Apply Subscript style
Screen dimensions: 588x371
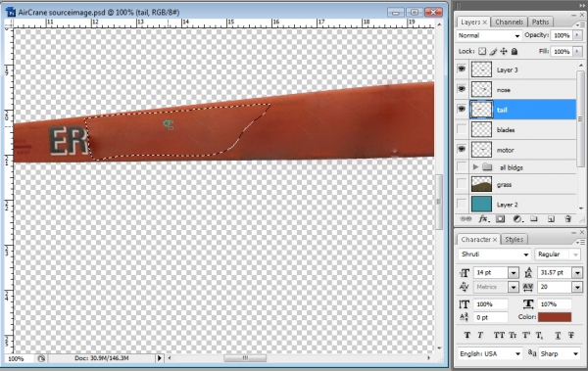[x=539, y=335]
